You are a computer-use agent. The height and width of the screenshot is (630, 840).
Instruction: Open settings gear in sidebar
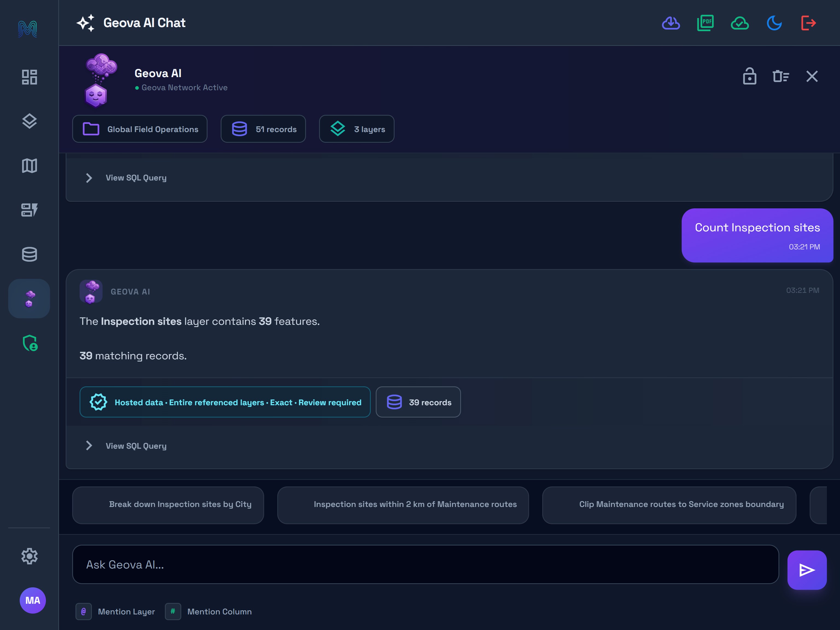pos(29,556)
